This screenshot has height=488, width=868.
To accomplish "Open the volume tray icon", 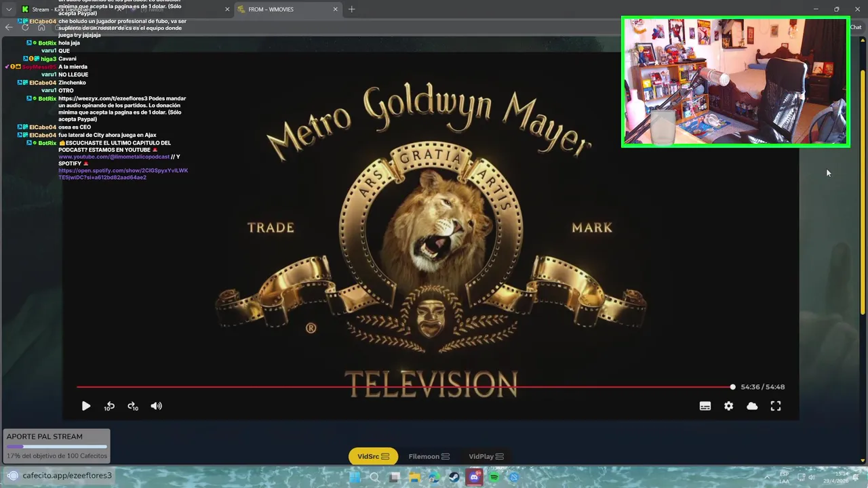I will (x=812, y=477).
